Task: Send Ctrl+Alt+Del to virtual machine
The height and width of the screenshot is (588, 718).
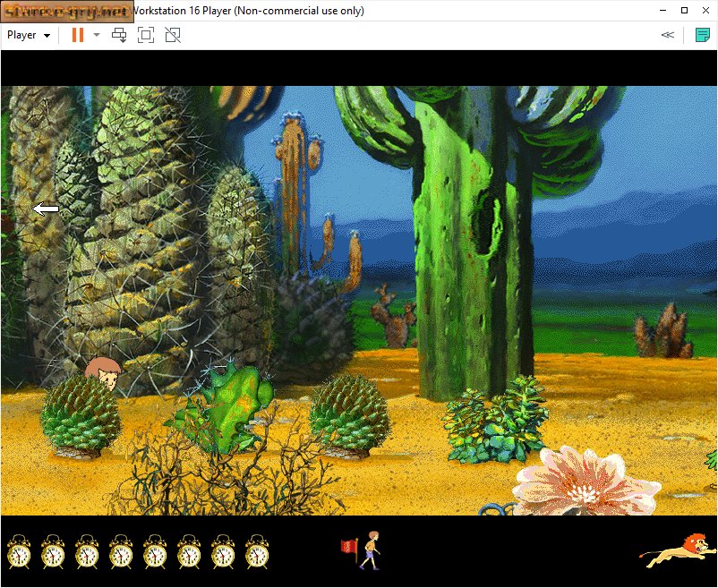Action: 119,35
